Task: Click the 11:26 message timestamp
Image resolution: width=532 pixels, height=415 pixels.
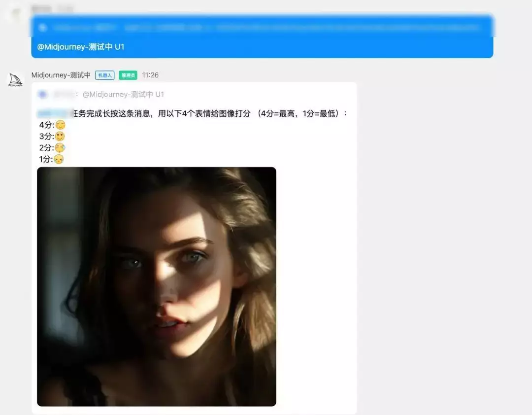Action: pos(150,75)
